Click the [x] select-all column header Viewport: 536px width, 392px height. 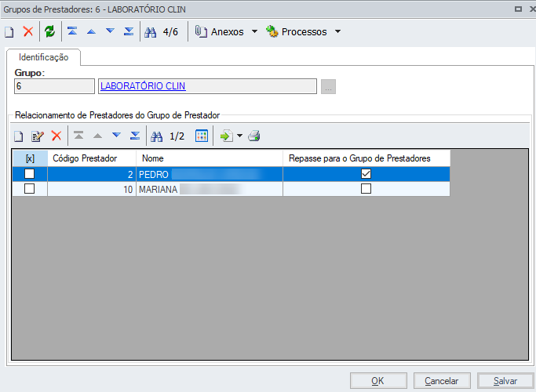[x=30, y=158]
